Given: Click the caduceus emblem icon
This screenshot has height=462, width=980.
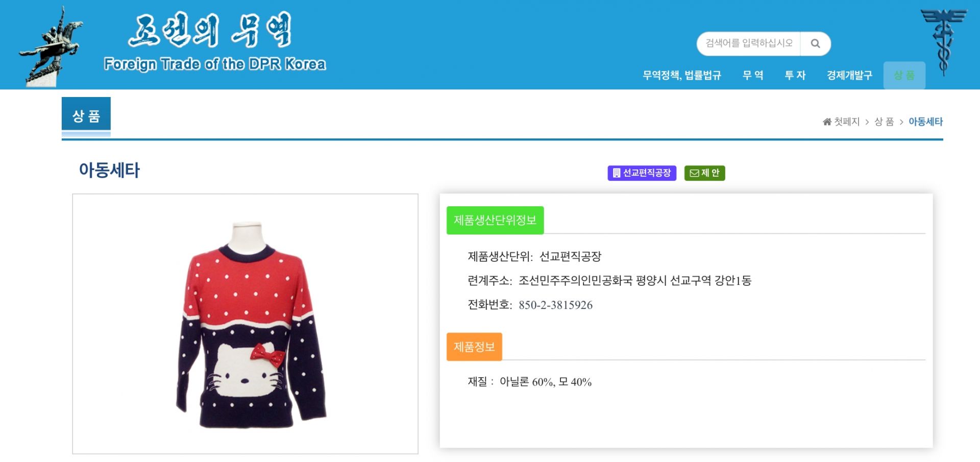Looking at the screenshot, I should (943, 42).
